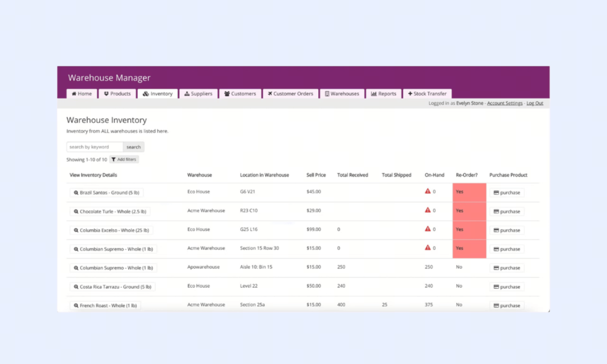The height and width of the screenshot is (364, 607).
Task: Purchase Columbian Supremo in Apowarehouse
Action: [x=507, y=268]
